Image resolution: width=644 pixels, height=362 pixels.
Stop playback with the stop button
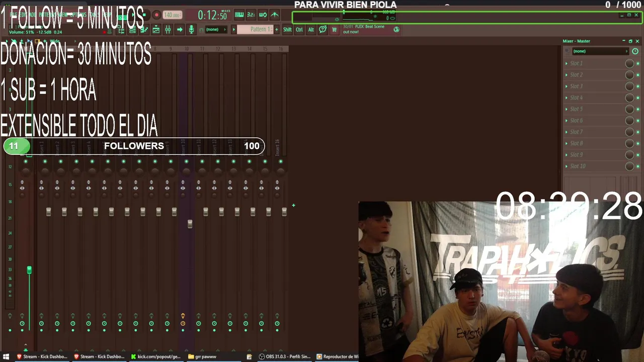coord(143,15)
